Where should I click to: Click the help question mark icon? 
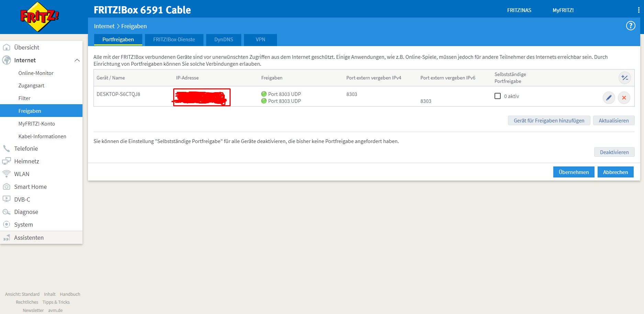(630, 26)
